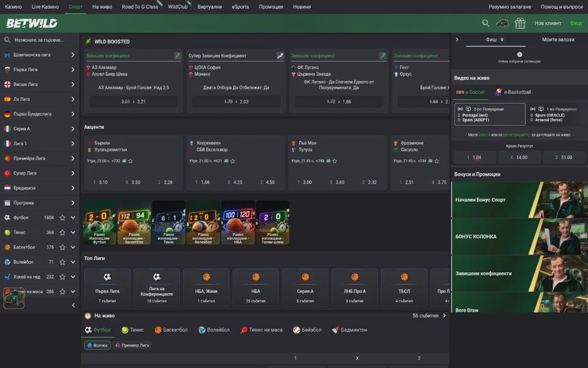The image size is (588, 368).
Task: Select the ТБСЛ league card
Action: (x=404, y=287)
